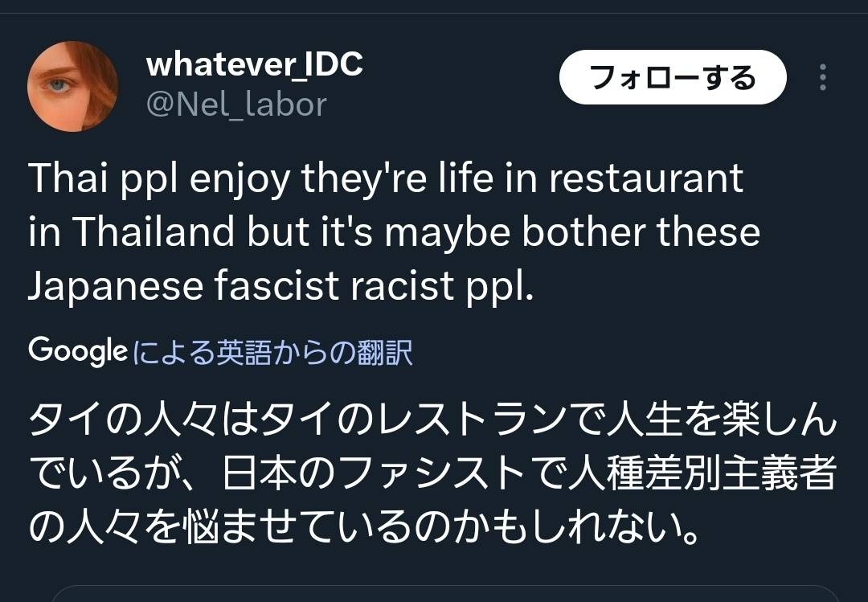Click the word "Thailand" in the tweet
Screen dimensions: 868x602
pyautogui.click(x=154, y=233)
